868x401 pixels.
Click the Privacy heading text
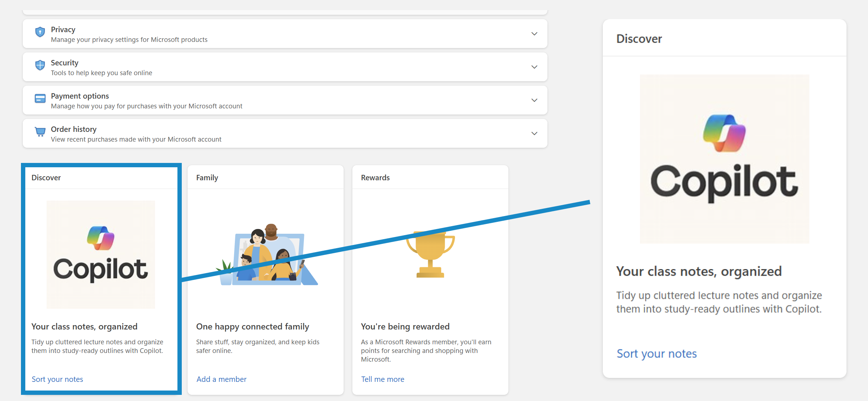pos(63,30)
